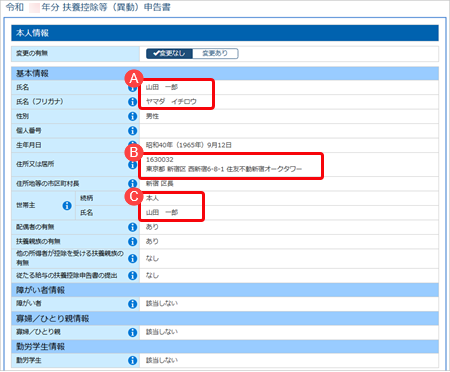This screenshot has width=450, height=372.
Task: Click the 住所又は居所 label
Action: pyautogui.click(x=35, y=164)
